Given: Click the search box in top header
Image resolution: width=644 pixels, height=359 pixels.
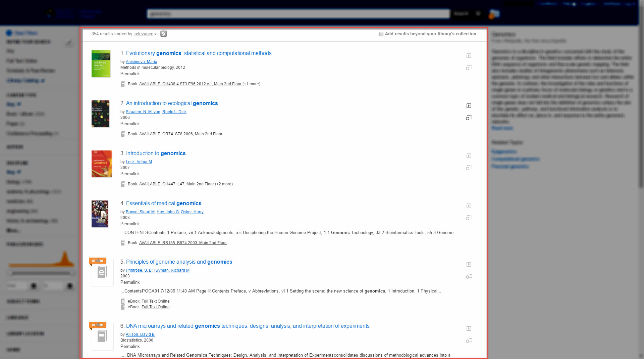Looking at the screenshot, I should pos(298,14).
